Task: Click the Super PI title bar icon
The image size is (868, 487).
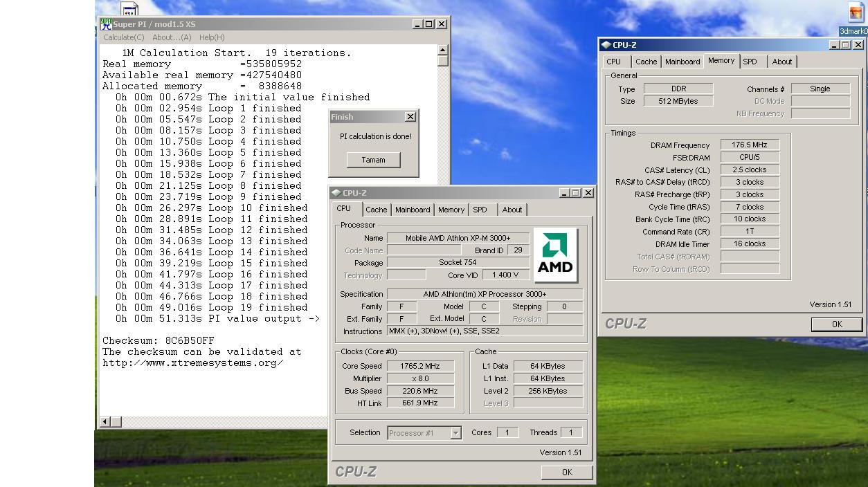Action: tap(106, 24)
